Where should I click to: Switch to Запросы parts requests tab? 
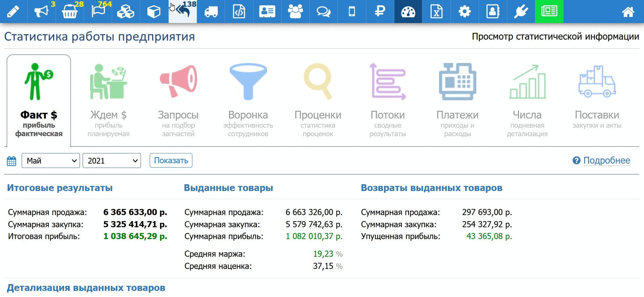(x=178, y=101)
